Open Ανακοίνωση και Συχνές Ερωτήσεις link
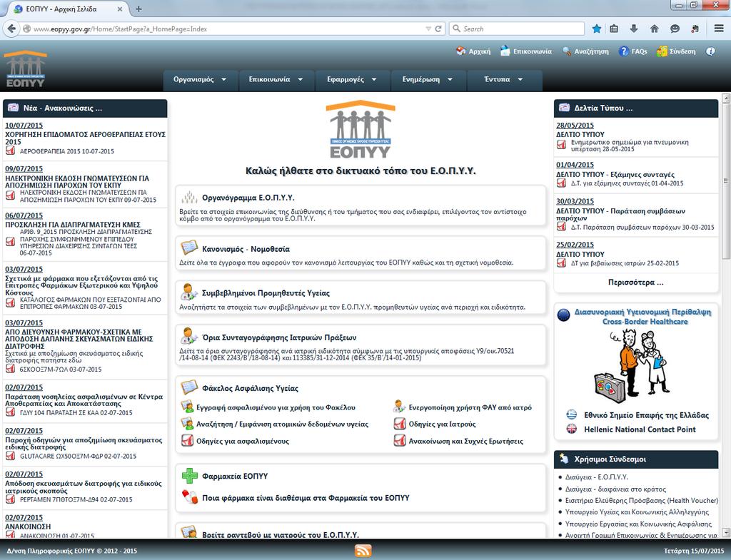 [x=465, y=441]
